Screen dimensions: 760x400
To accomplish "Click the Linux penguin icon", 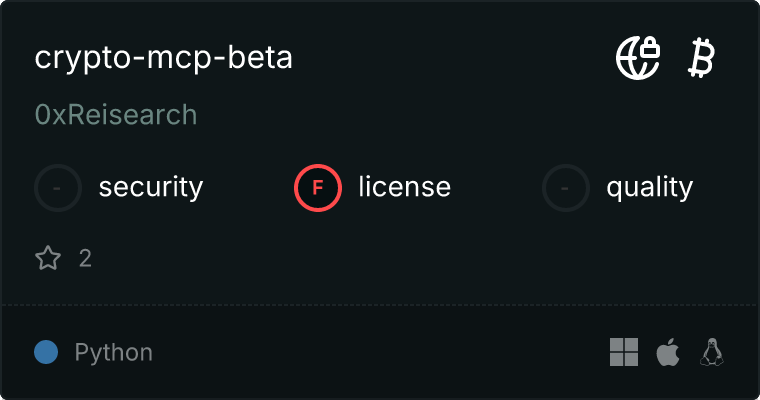I will (712, 352).
